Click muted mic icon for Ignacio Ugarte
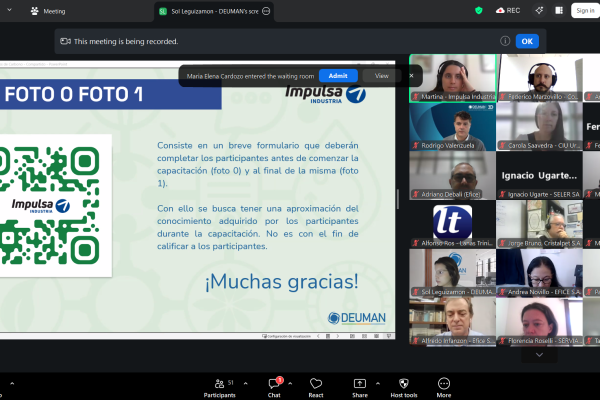This screenshot has width=600, height=400. [502, 194]
